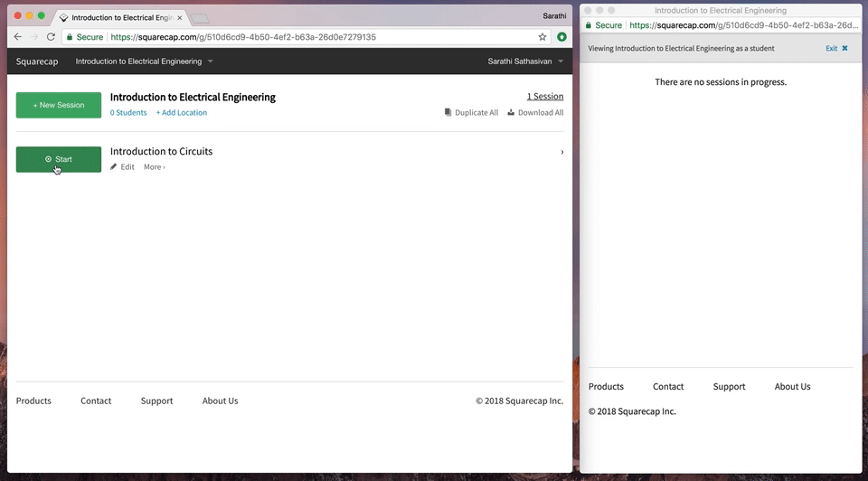Open About Us in student window footer
The width and height of the screenshot is (868, 481).
793,386
